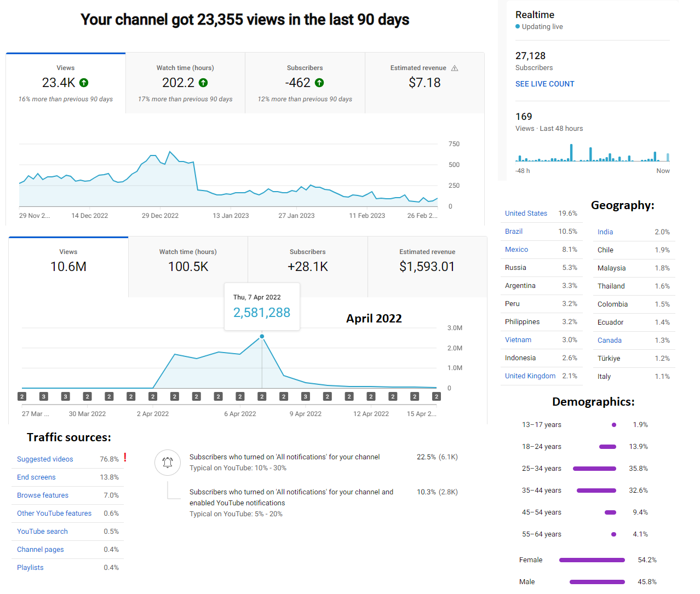Click the warning triangle next to Estimated revenue

click(x=455, y=68)
